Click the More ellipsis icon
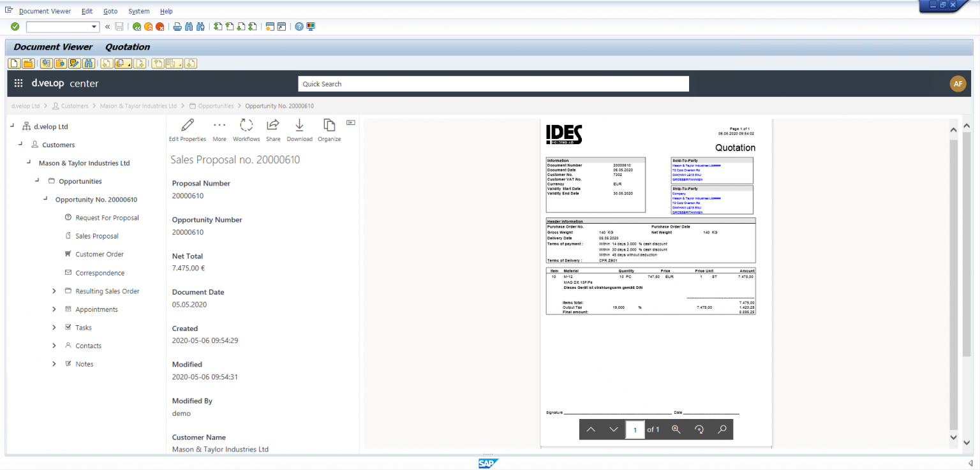980x470 pixels. pos(219,125)
